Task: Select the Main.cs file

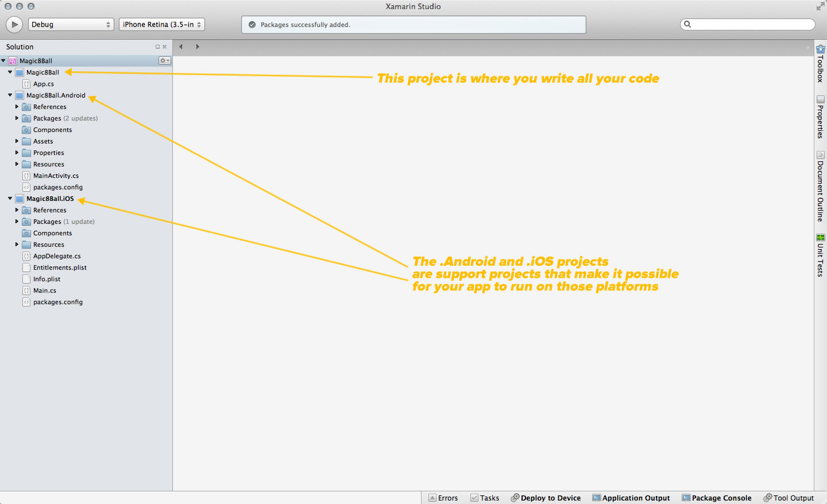Action: [x=45, y=290]
